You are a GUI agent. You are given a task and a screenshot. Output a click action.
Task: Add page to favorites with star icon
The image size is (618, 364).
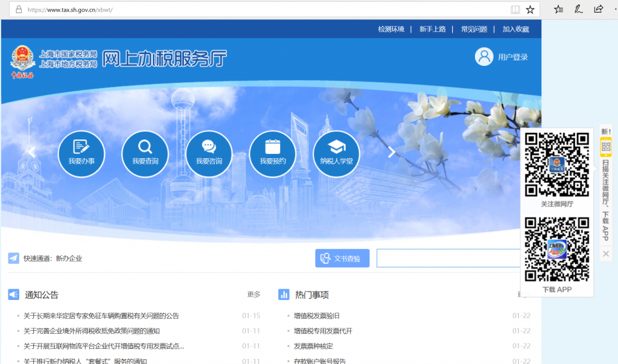click(x=530, y=10)
